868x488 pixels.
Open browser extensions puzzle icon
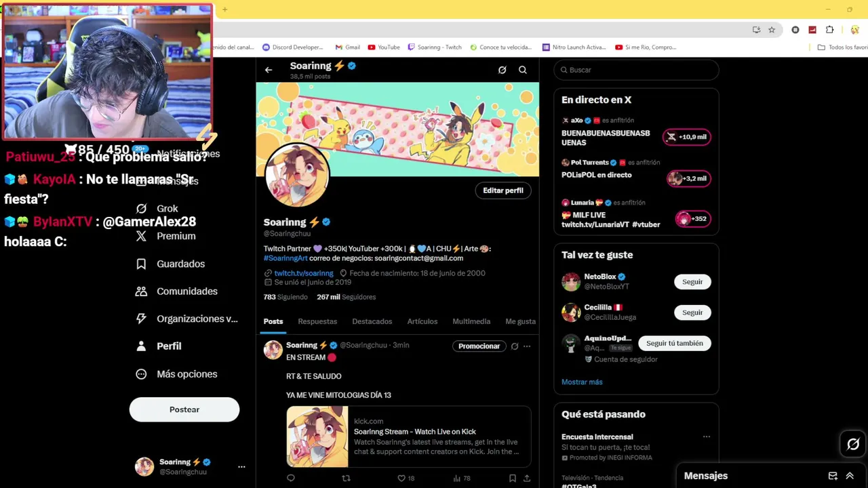coord(829,30)
